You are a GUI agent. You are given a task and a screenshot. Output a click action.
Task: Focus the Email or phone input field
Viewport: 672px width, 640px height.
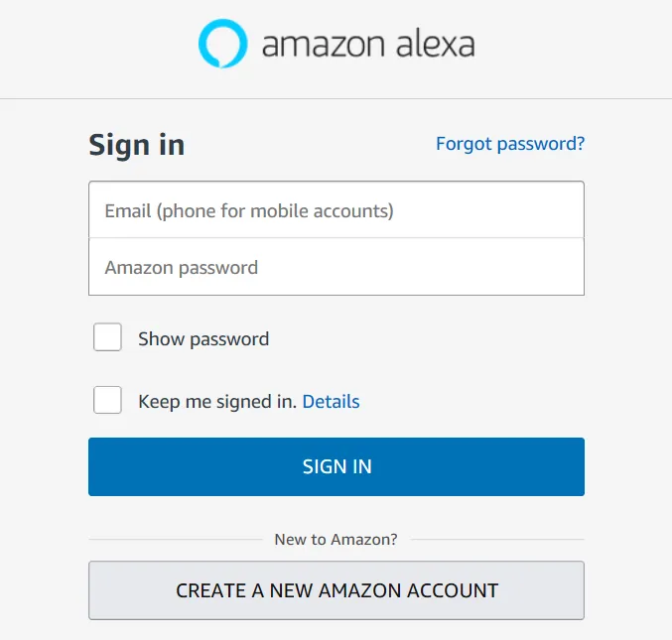pos(336,210)
